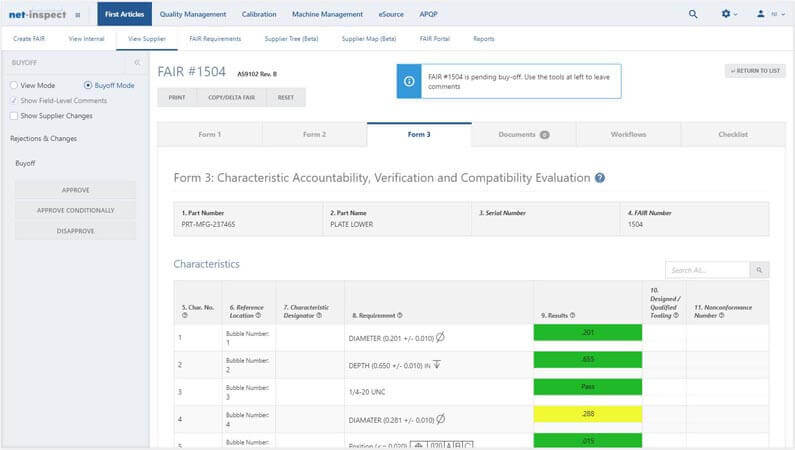Switch to Form 2 tab
This screenshot has width=795, height=450.
click(314, 134)
